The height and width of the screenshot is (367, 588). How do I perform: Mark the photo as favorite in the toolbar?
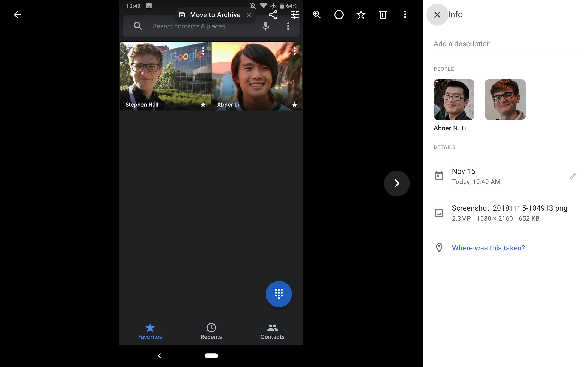[361, 14]
